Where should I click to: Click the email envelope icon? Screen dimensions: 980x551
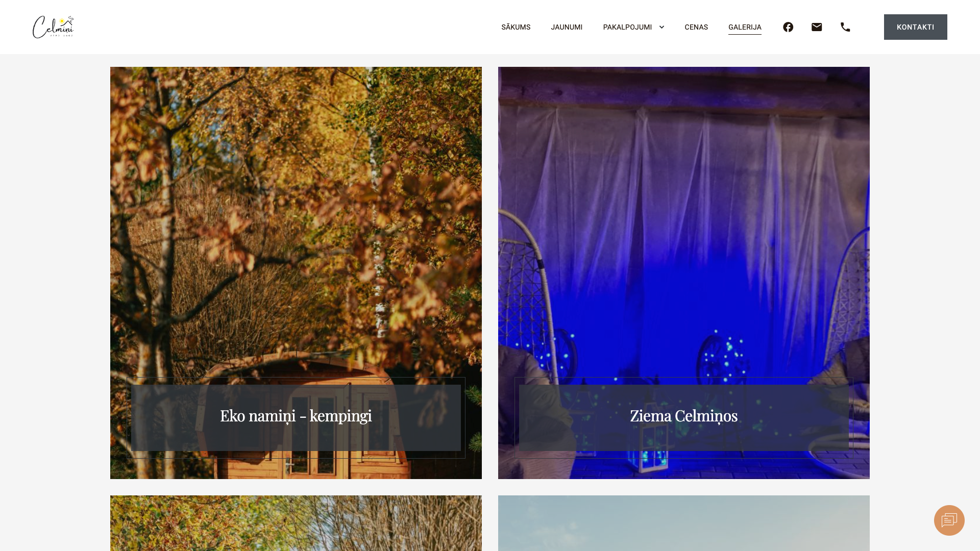coord(817,27)
